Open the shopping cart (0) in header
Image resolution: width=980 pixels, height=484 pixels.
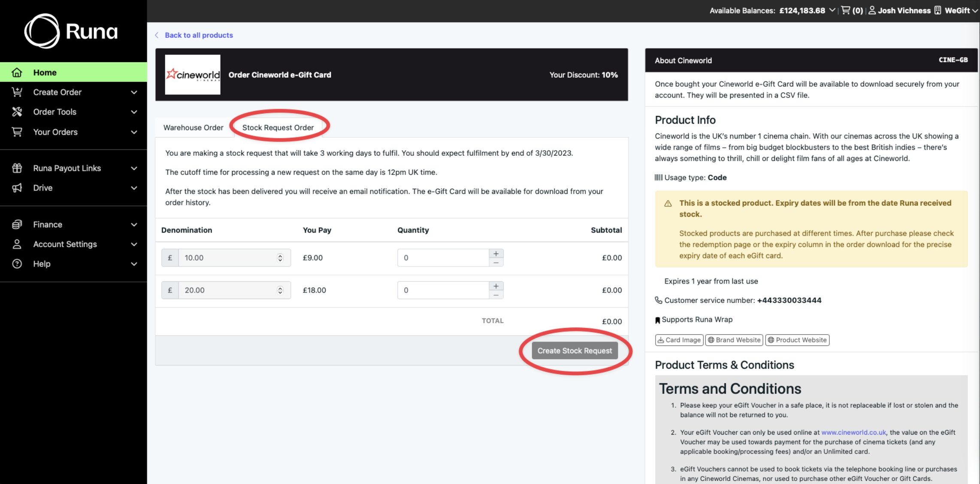[x=852, y=10]
